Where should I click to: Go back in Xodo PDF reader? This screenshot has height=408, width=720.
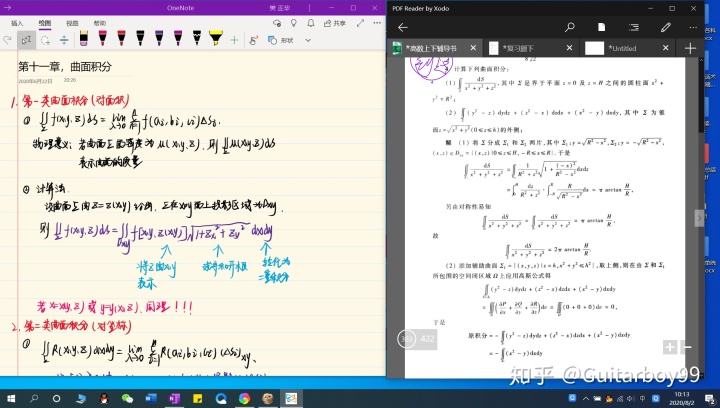pos(403,28)
